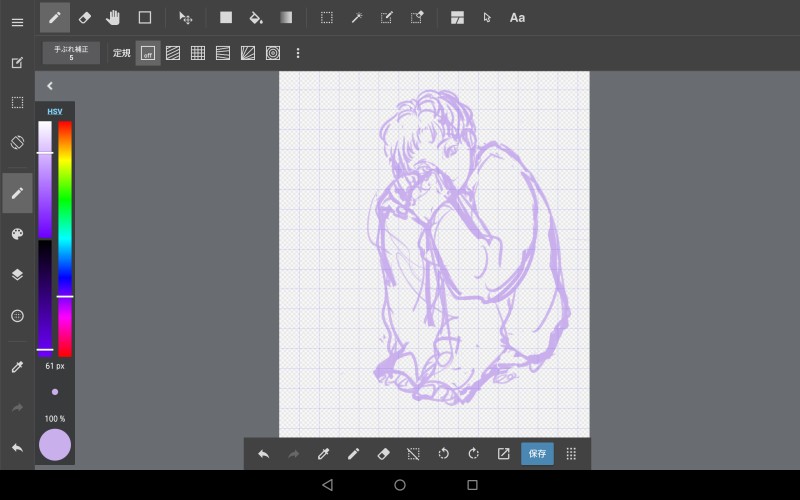Select the Magic wand tool

(357, 18)
